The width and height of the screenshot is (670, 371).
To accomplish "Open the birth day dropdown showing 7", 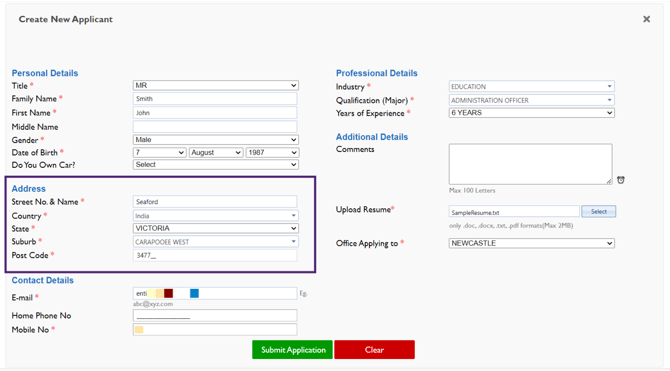I will click(x=159, y=153).
